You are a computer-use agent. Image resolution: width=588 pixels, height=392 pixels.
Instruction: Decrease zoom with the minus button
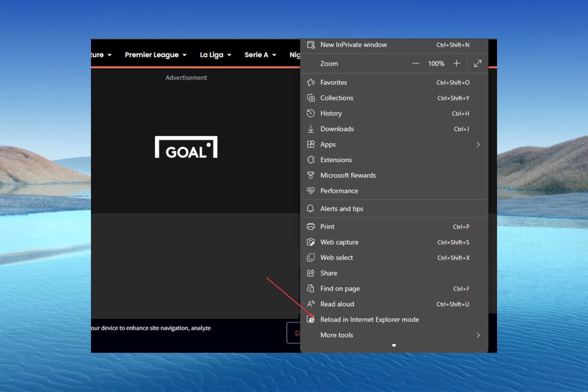(x=416, y=63)
